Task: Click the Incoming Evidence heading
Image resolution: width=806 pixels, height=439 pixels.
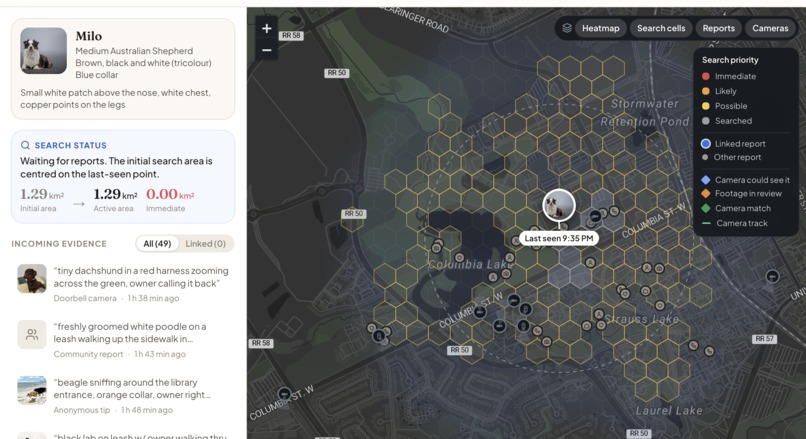Action: [x=59, y=244]
